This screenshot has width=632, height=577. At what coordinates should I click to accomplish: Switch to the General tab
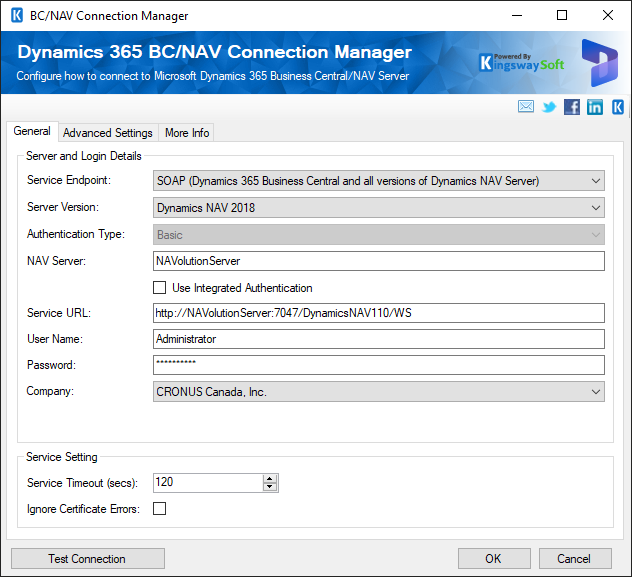(32, 131)
